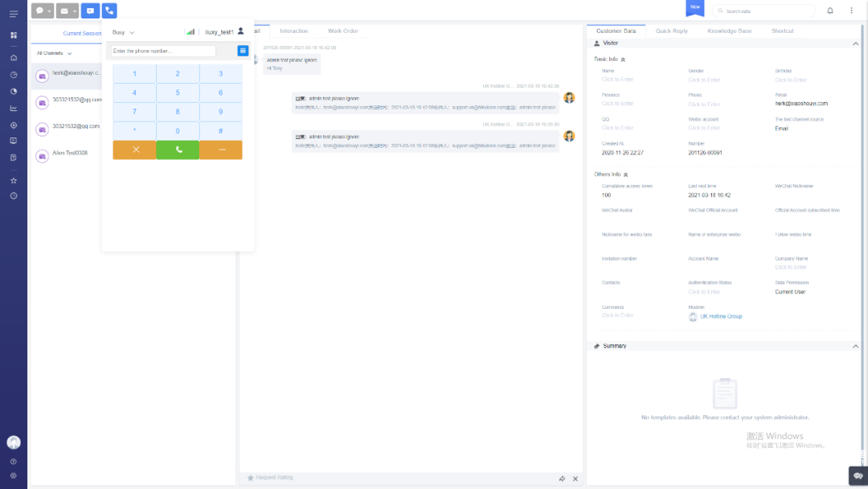Dial digit 9 on keypad

pos(221,111)
